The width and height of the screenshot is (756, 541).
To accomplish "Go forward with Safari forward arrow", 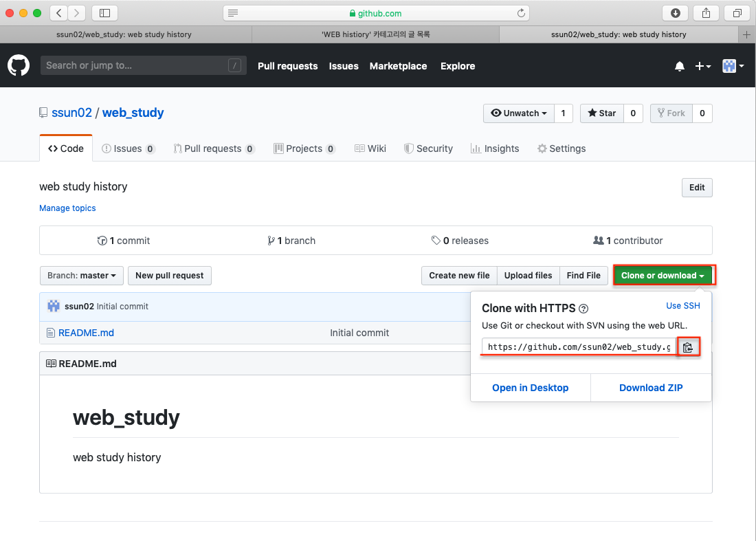I will point(77,13).
